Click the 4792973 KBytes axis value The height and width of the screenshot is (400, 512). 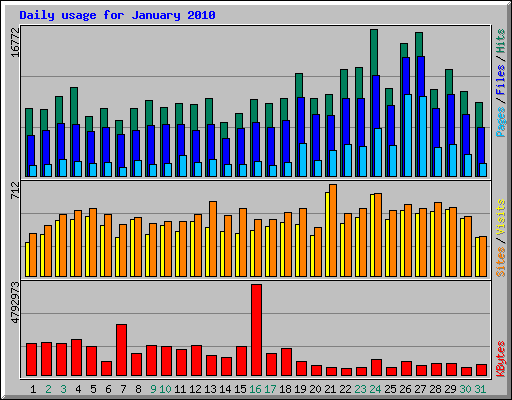(x=15, y=303)
